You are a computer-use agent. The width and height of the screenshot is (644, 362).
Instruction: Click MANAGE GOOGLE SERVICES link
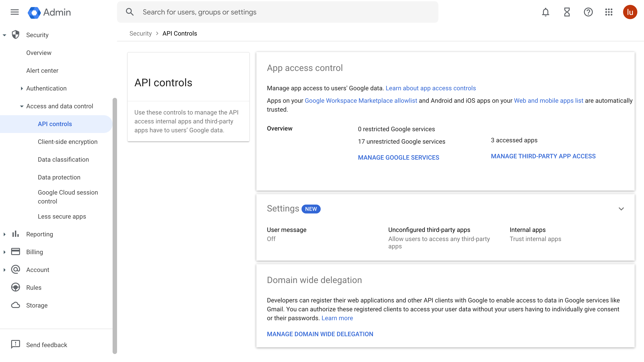click(x=399, y=157)
